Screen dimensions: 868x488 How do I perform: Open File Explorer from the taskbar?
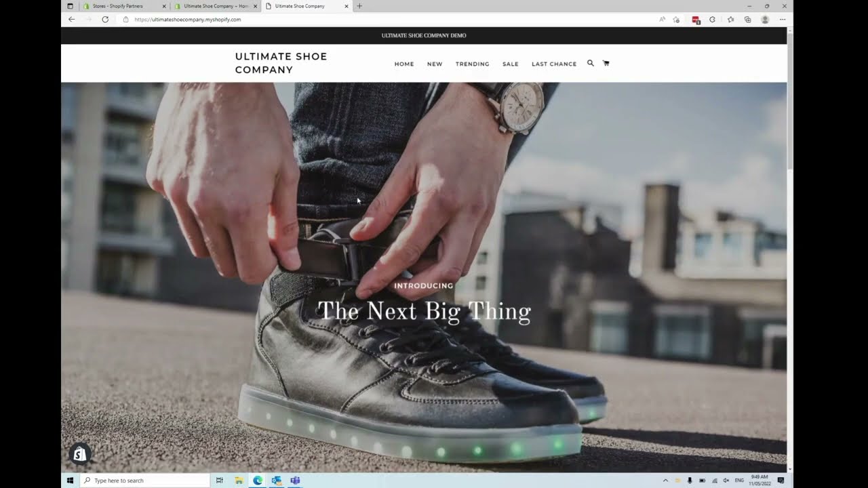click(x=239, y=481)
